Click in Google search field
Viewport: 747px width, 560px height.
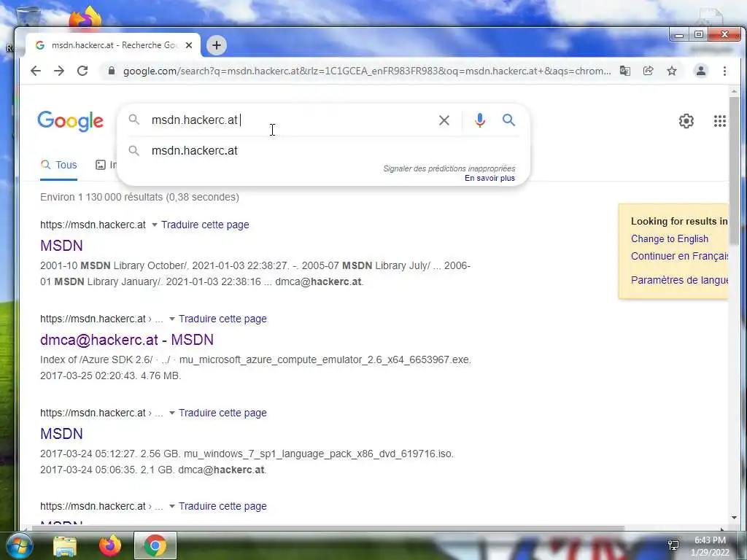point(290,120)
